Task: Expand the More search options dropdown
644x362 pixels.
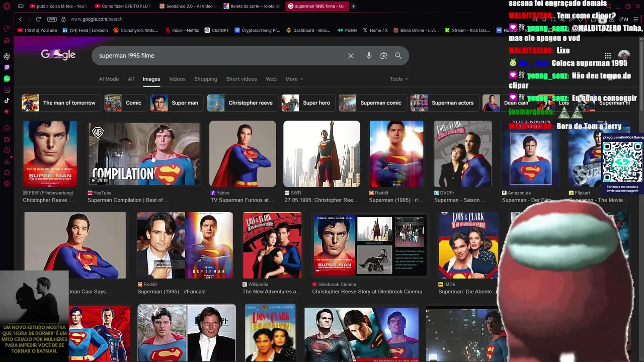Action: tap(294, 79)
